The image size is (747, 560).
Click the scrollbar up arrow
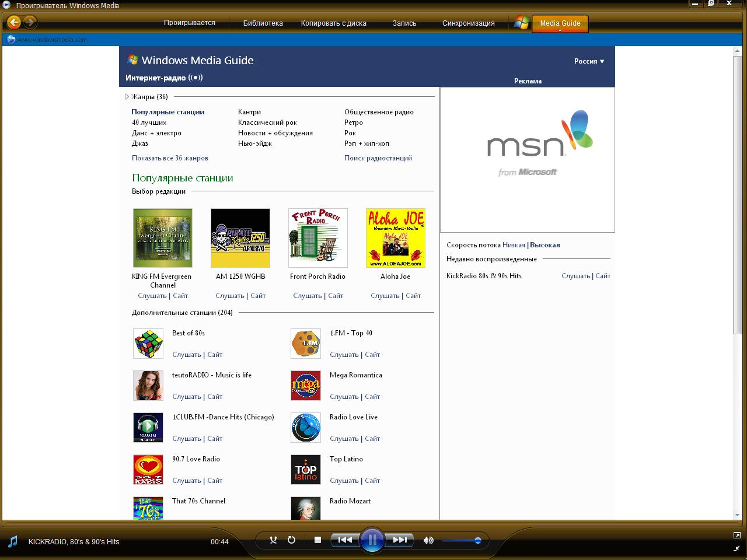coord(737,51)
